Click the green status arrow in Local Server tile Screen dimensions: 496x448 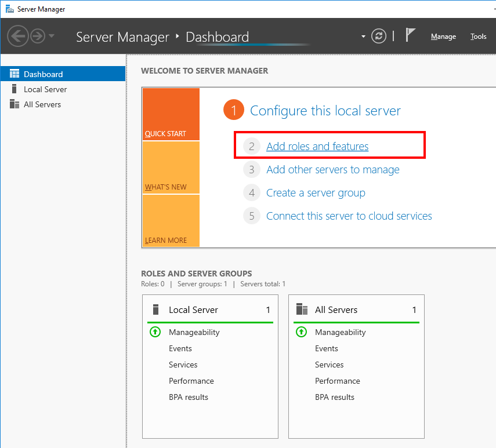[x=155, y=332]
